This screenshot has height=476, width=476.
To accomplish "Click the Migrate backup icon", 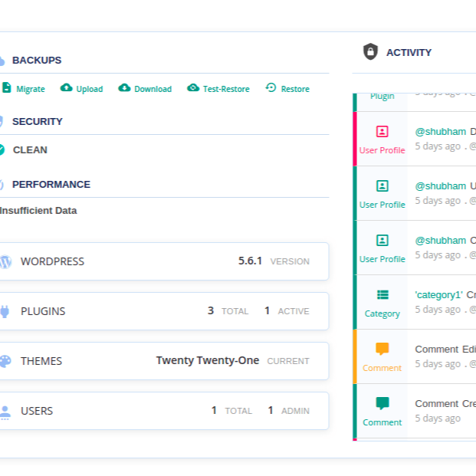I will coord(6,88).
